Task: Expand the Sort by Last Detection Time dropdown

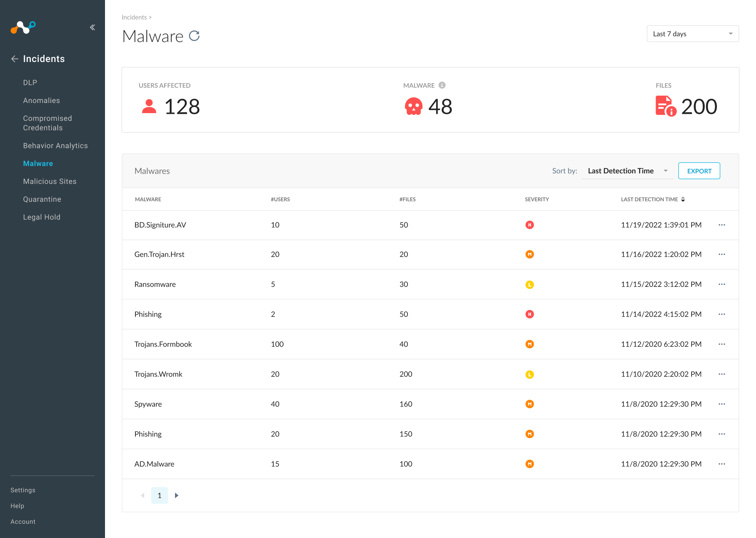Action: click(x=628, y=171)
